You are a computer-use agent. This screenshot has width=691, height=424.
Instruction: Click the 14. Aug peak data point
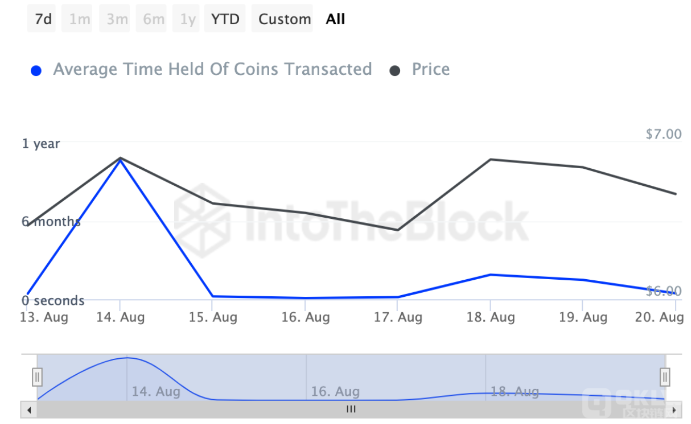pyautogui.click(x=120, y=158)
